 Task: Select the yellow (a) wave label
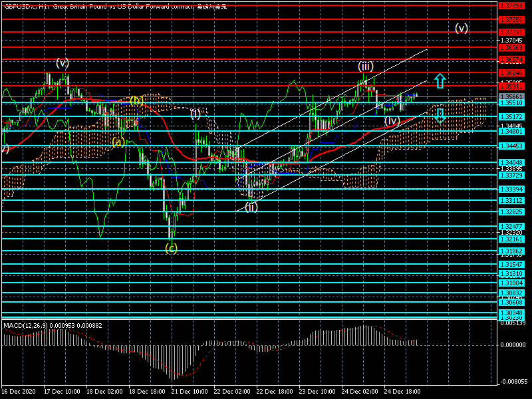point(118,142)
